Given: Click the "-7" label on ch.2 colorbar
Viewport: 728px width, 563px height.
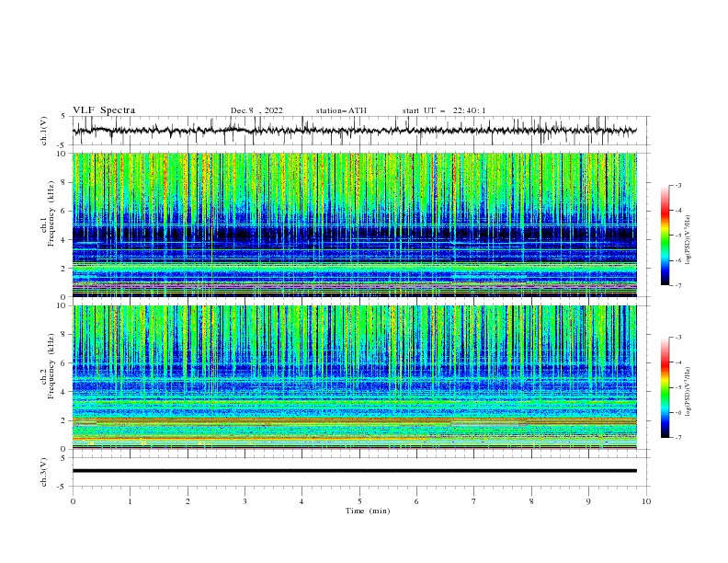Looking at the screenshot, I should click(678, 438).
